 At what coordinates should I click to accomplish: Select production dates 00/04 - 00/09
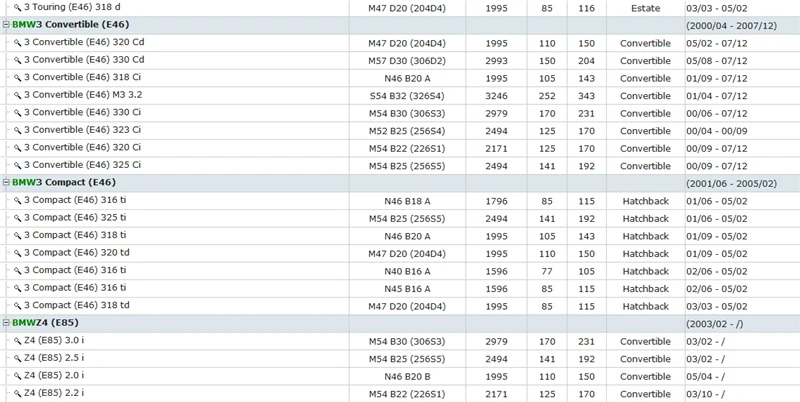click(x=716, y=131)
